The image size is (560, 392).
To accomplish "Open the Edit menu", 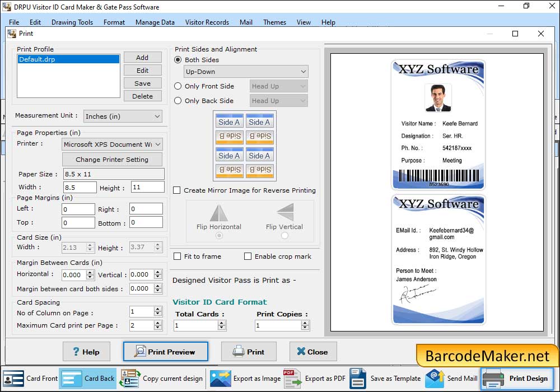I will (x=35, y=22).
